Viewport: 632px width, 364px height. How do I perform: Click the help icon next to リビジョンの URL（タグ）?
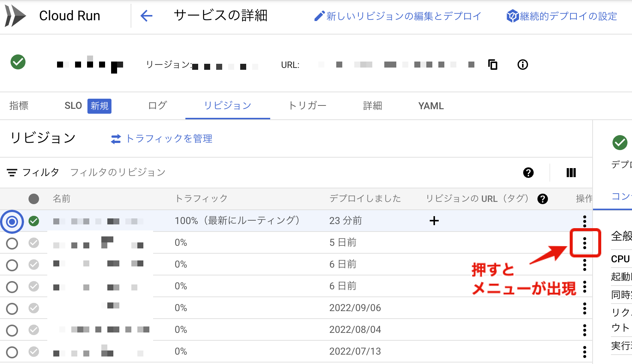click(543, 199)
